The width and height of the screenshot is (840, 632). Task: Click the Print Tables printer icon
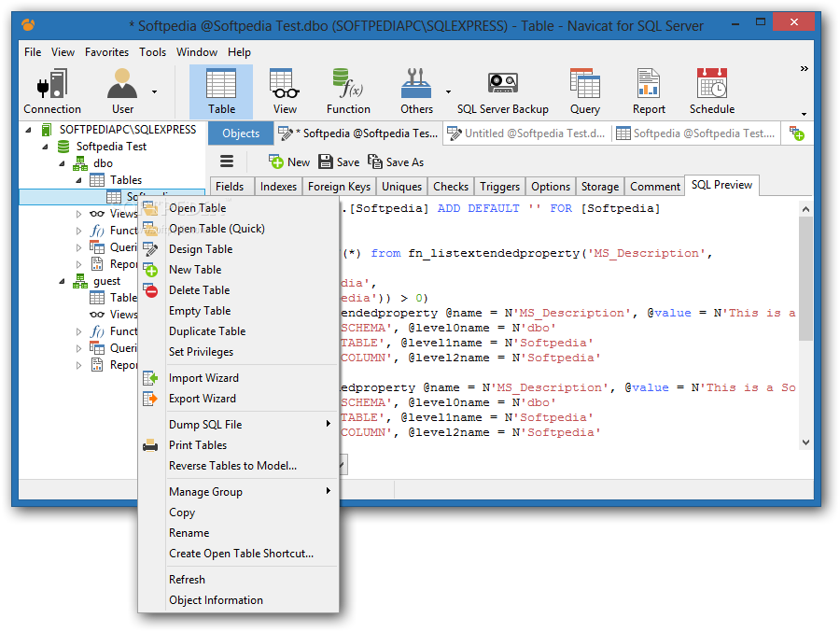pos(150,445)
